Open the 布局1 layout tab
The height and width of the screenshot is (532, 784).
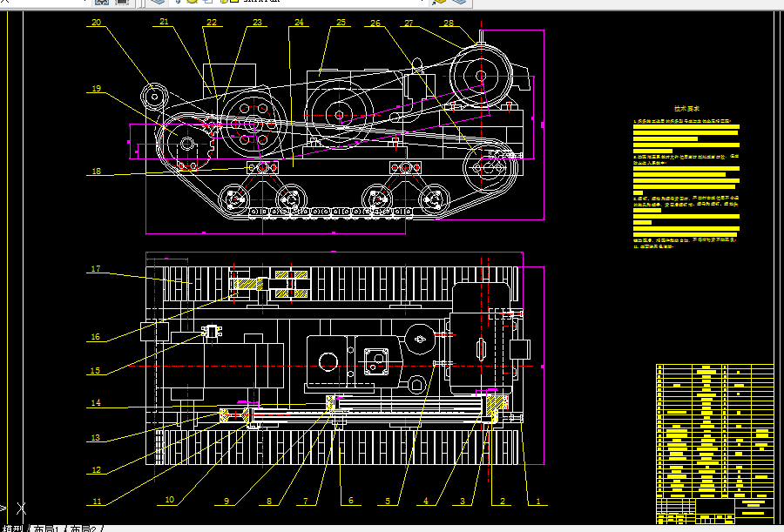pos(46,529)
